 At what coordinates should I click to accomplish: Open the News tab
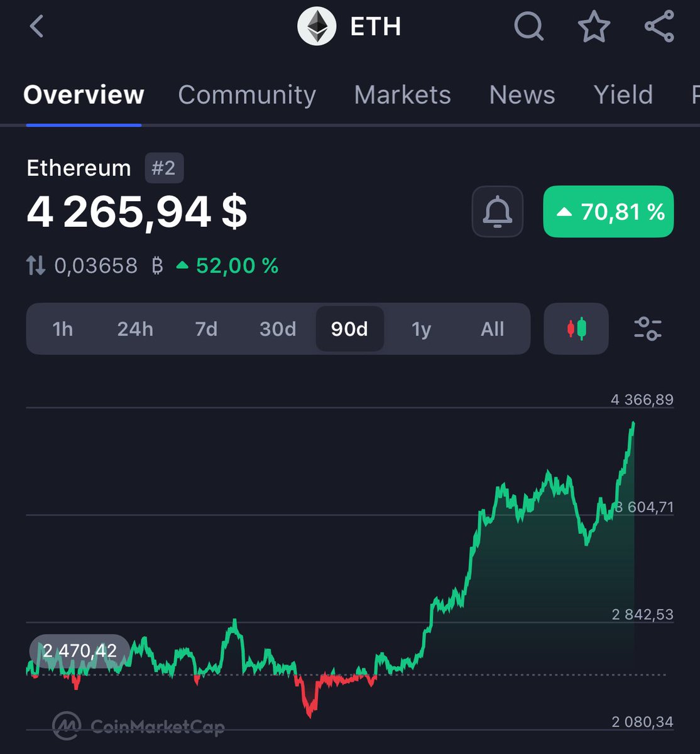click(x=522, y=95)
